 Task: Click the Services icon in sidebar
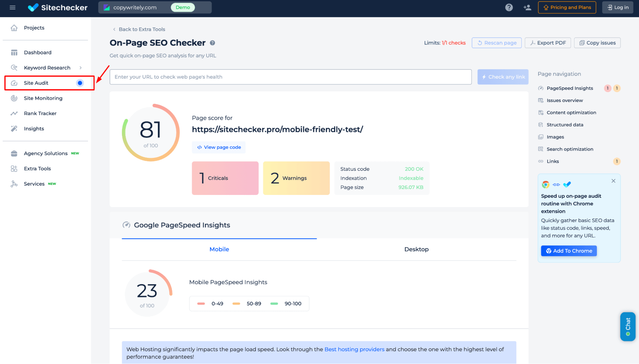click(x=14, y=184)
